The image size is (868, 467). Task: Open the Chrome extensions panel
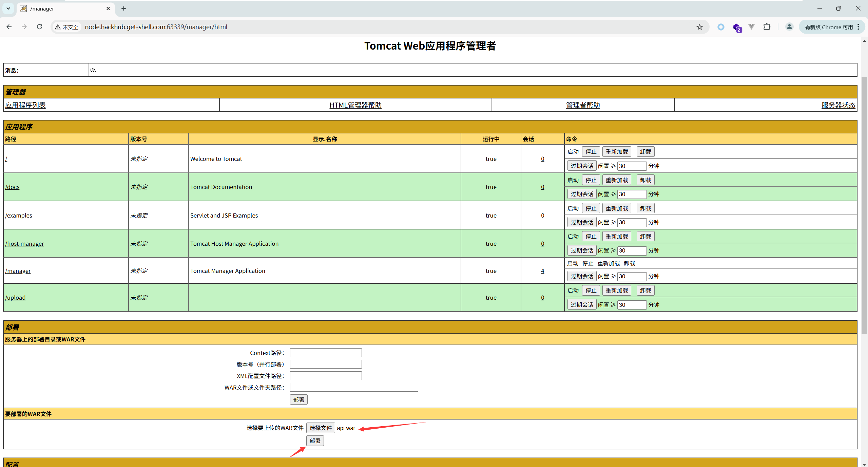(x=767, y=27)
